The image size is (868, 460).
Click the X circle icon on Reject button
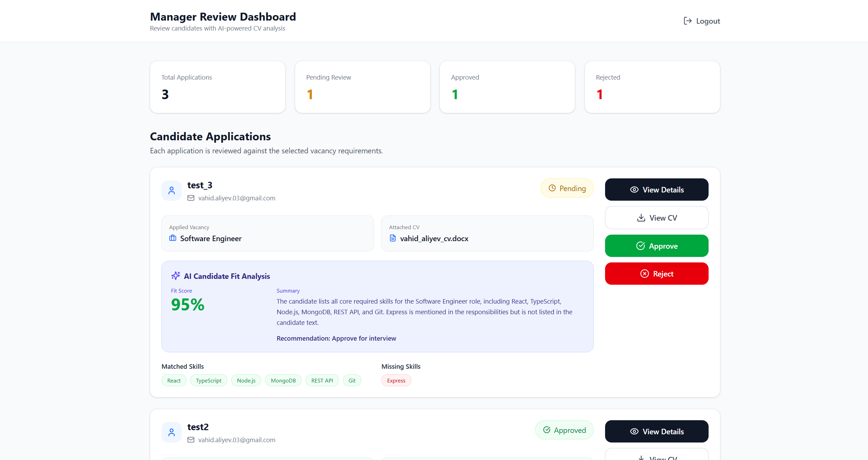644,274
